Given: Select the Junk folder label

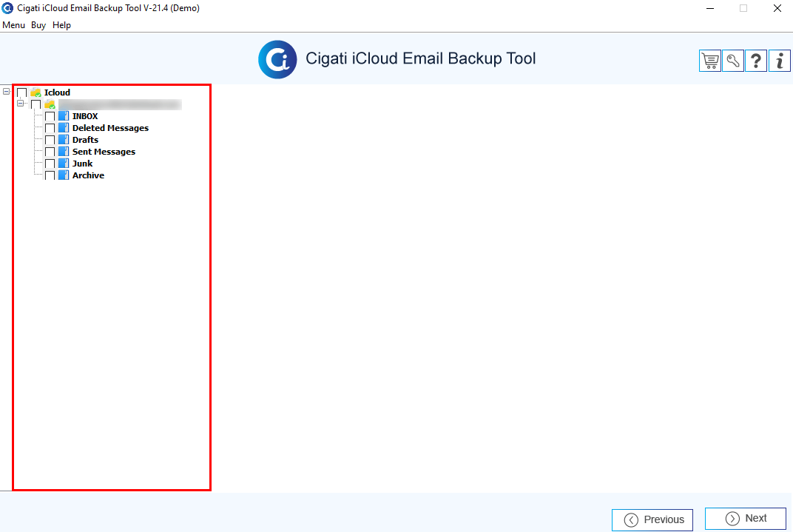Looking at the screenshot, I should click(82, 164).
